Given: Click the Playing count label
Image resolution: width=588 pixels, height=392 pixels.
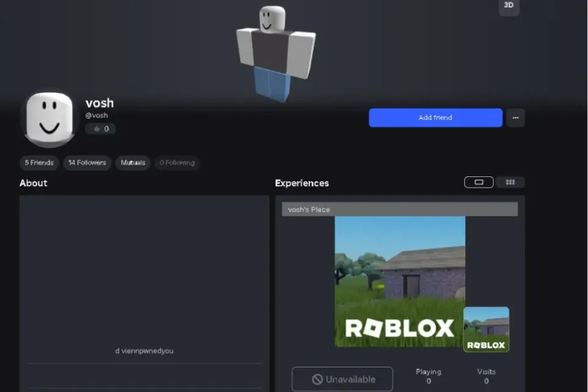Looking at the screenshot, I should tap(428, 372).
